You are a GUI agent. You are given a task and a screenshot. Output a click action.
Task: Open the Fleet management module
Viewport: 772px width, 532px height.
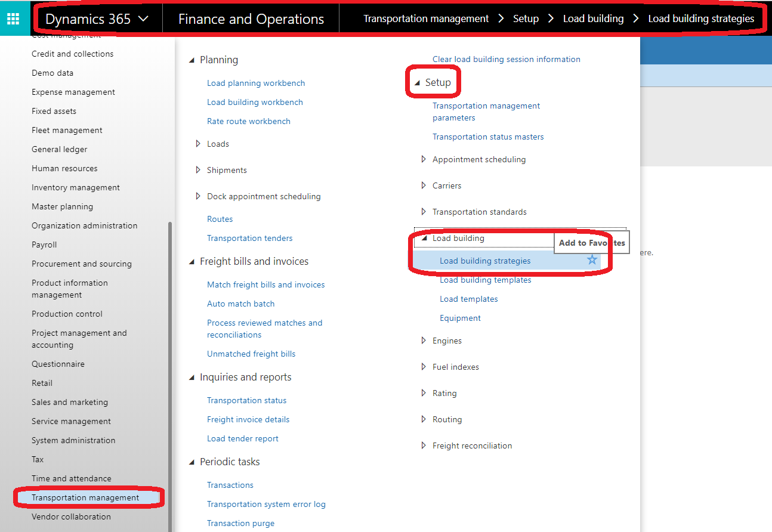pyautogui.click(x=67, y=130)
